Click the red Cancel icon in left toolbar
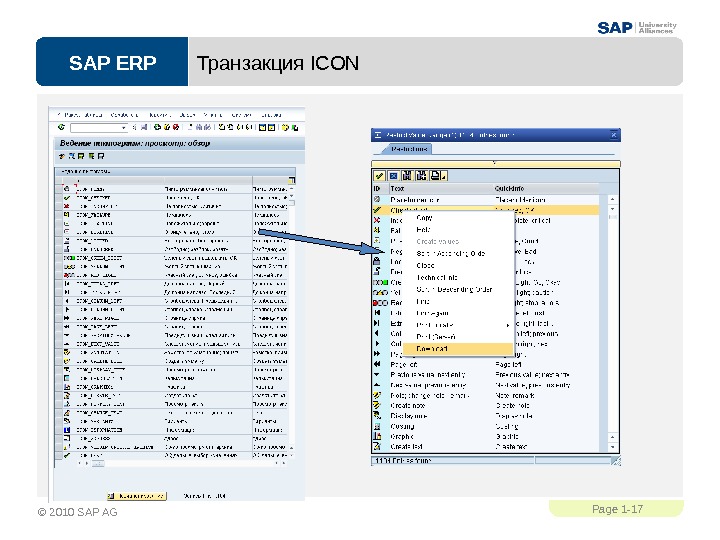 click(x=175, y=127)
